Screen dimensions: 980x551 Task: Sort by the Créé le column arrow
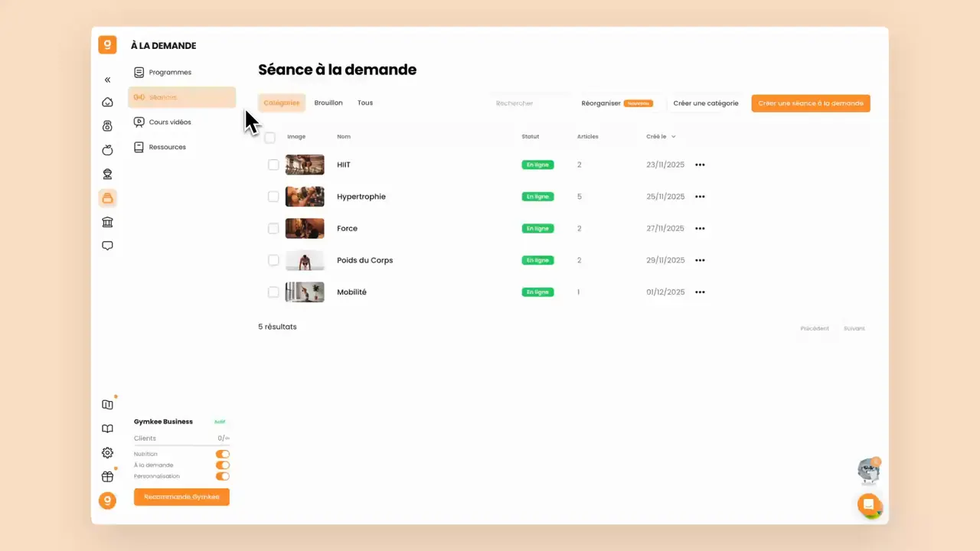coord(674,137)
